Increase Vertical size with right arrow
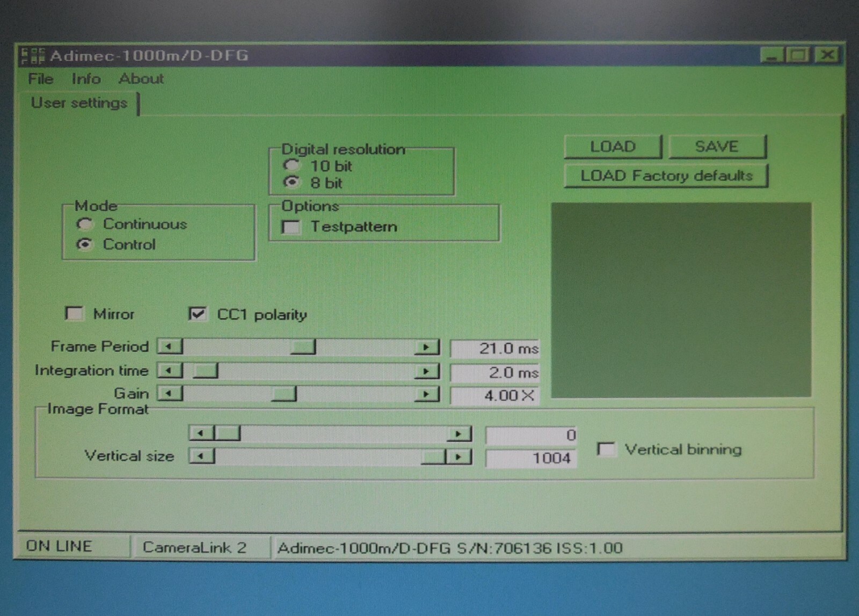The image size is (859, 616). (x=458, y=457)
